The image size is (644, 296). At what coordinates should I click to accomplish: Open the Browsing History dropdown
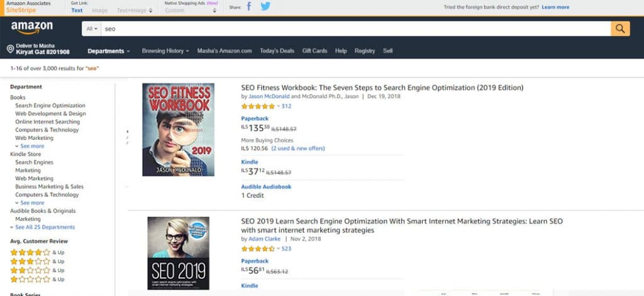click(x=165, y=51)
